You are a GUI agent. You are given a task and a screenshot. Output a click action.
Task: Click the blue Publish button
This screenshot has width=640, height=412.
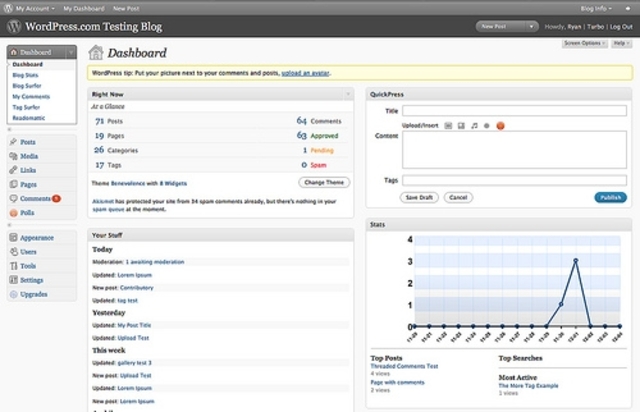point(610,198)
